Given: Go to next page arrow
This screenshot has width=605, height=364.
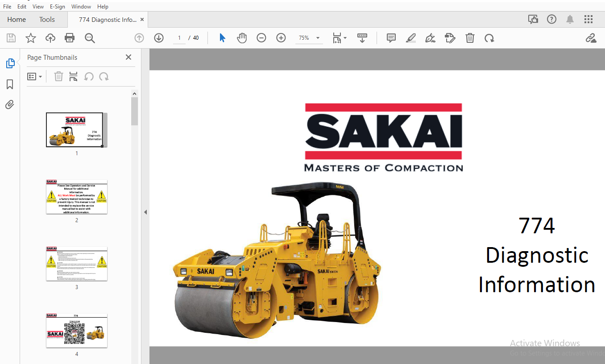Looking at the screenshot, I should [159, 38].
